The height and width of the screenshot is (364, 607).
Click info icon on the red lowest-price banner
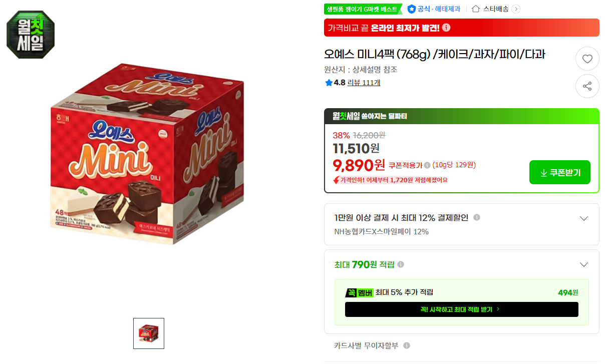(446, 28)
